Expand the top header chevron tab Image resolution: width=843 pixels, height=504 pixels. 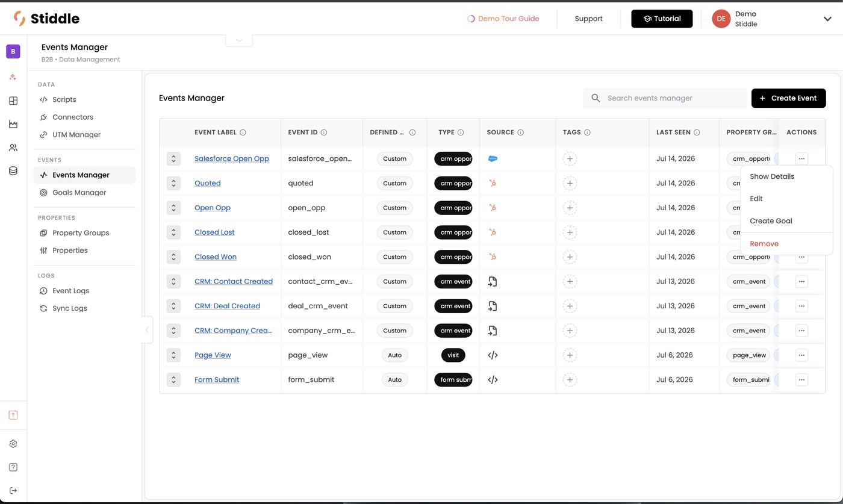[x=239, y=40]
